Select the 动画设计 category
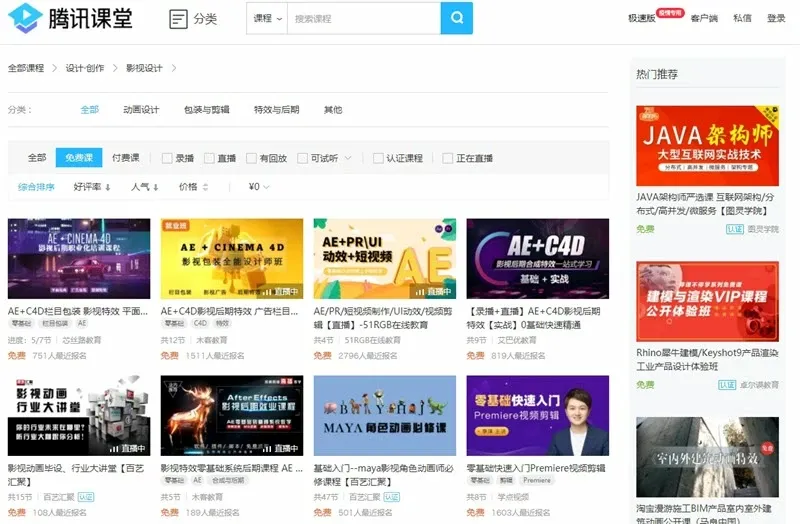800x524 pixels. click(x=141, y=110)
